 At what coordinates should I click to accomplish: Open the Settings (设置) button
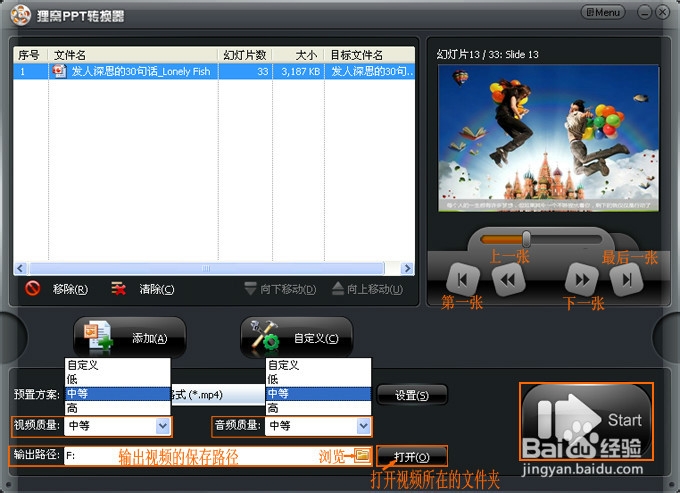412,395
